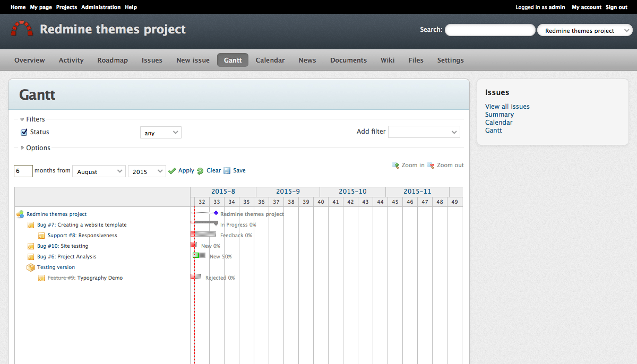Viewport: 637px width, 364px height.
Task: Click the admin username link
Action: [557, 7]
